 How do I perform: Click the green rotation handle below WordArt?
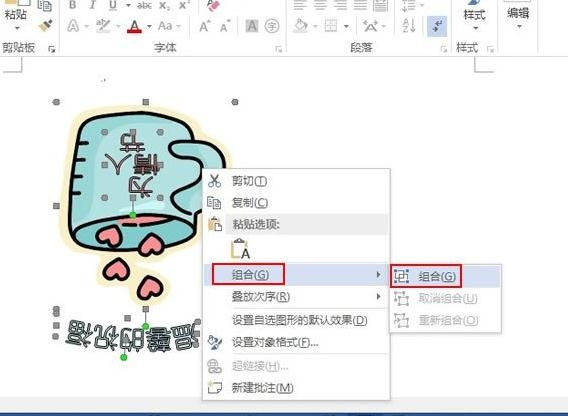coord(124,358)
